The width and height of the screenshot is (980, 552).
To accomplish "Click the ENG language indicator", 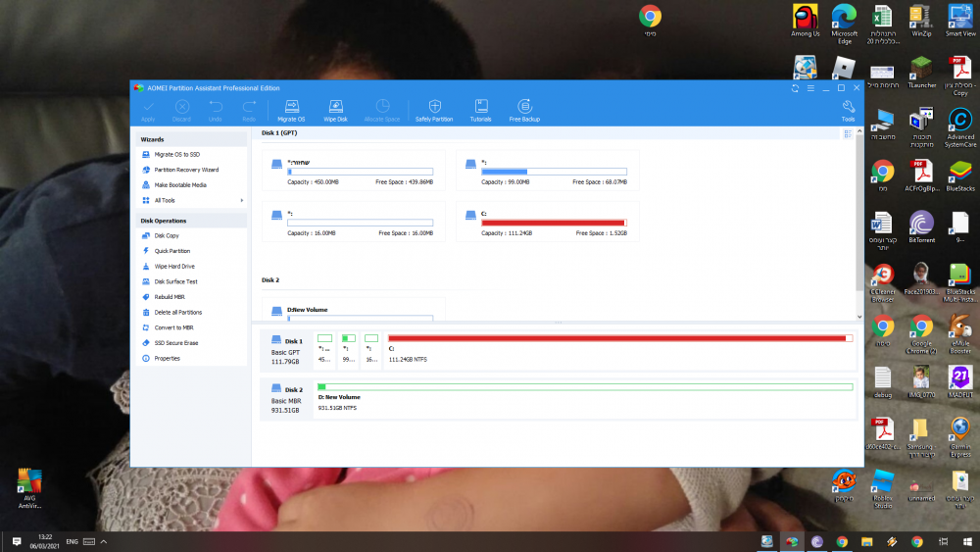I will 72,542.
